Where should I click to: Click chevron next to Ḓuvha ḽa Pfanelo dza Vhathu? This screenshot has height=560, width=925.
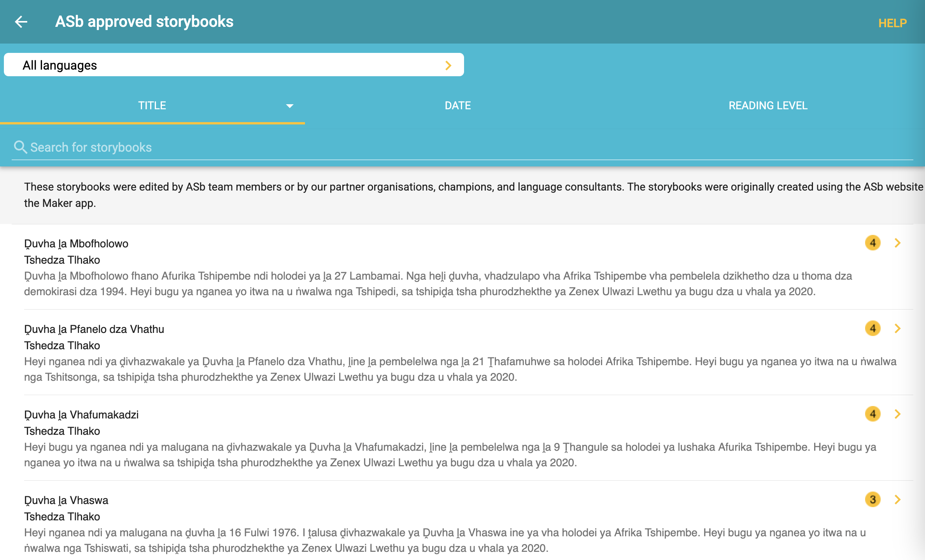(898, 329)
